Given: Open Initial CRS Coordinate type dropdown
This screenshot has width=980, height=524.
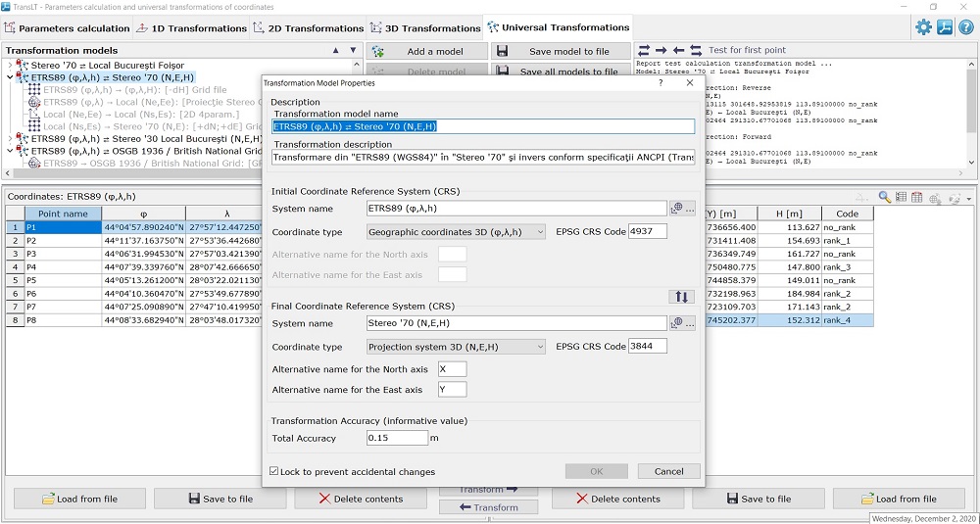Looking at the screenshot, I should tap(457, 232).
